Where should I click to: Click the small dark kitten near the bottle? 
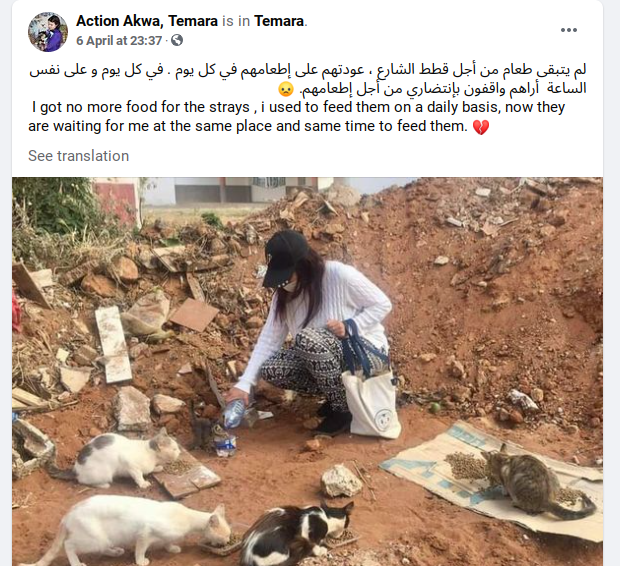(200, 427)
